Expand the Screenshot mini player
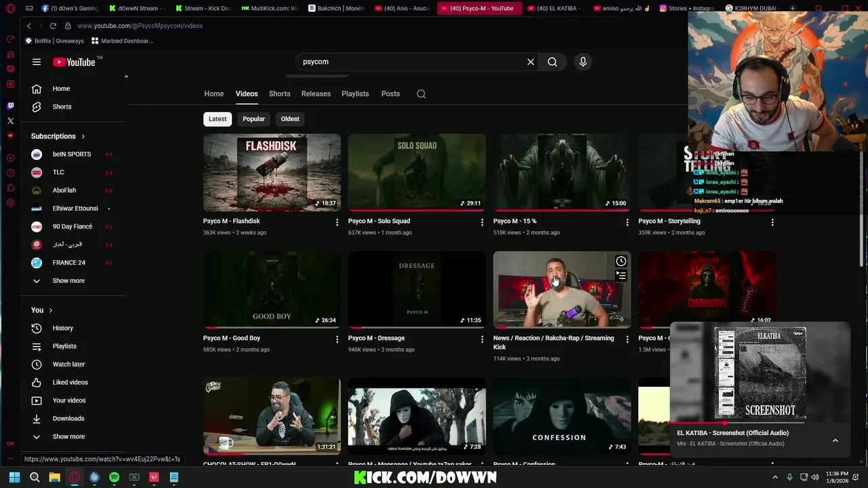This screenshot has width=868, height=488. [x=835, y=441]
